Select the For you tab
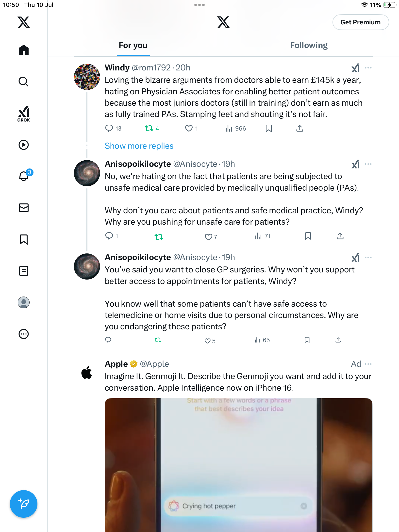Screen dimensions: 399x532 click(133, 45)
